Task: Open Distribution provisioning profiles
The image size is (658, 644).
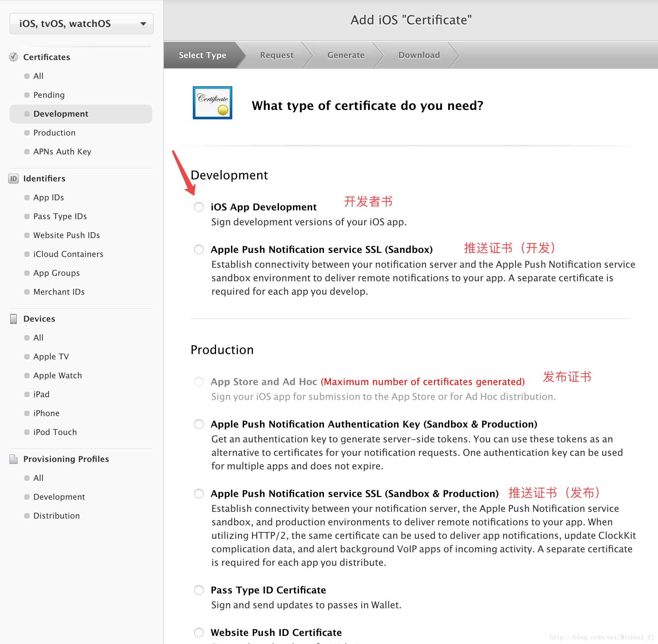Action: [57, 516]
